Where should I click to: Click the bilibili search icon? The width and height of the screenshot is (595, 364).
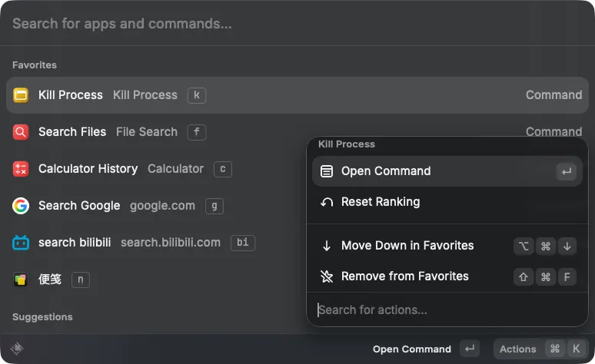(x=21, y=243)
